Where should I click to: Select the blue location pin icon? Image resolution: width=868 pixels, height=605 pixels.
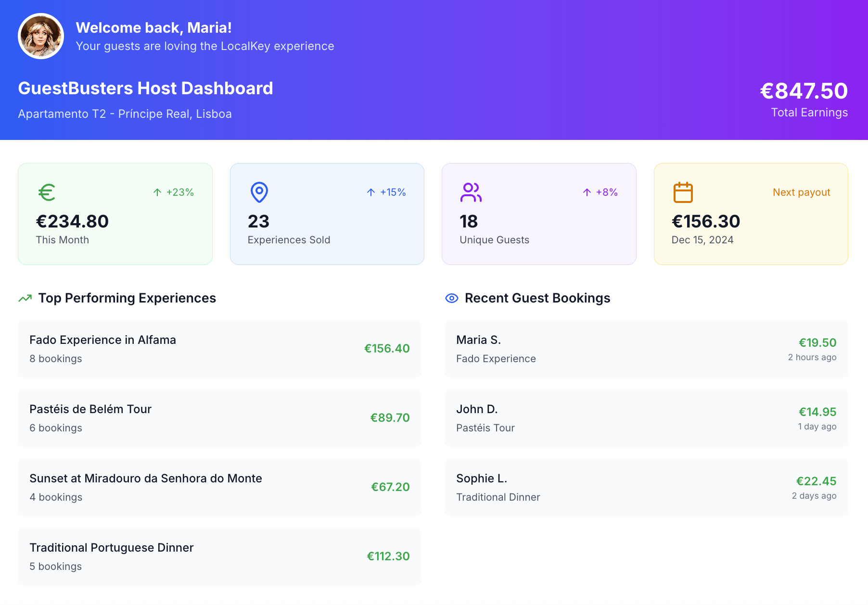tap(258, 192)
